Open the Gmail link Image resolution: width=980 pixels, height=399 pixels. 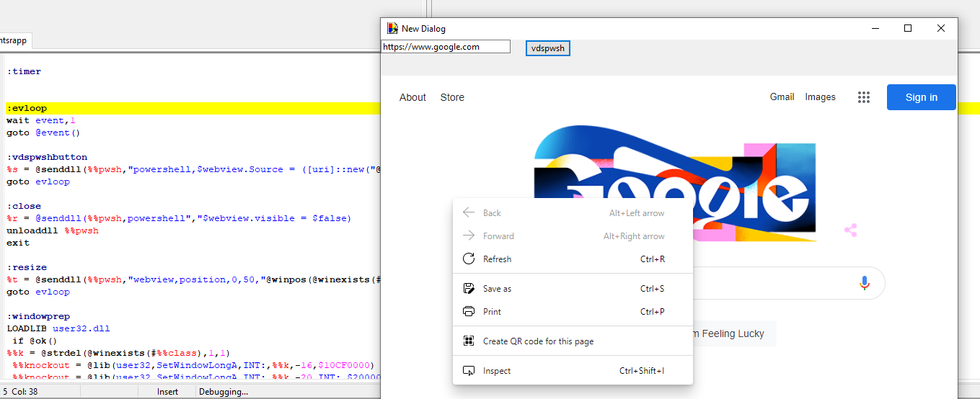(782, 97)
